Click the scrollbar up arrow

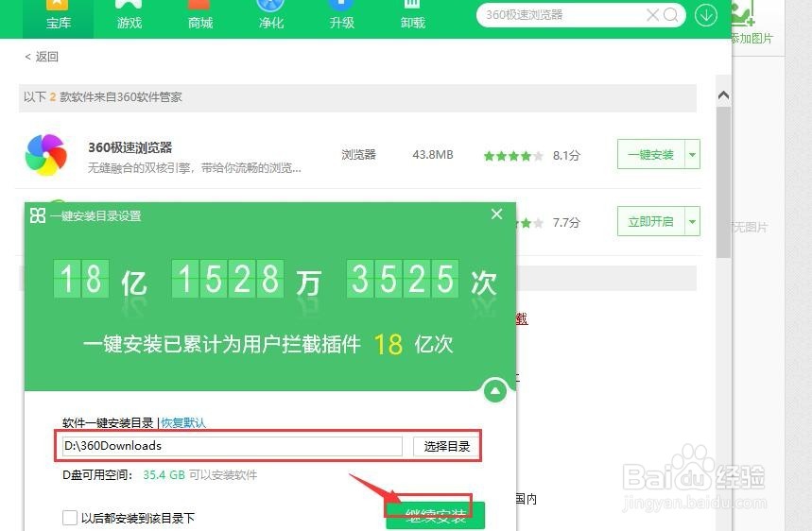pyautogui.click(x=723, y=95)
